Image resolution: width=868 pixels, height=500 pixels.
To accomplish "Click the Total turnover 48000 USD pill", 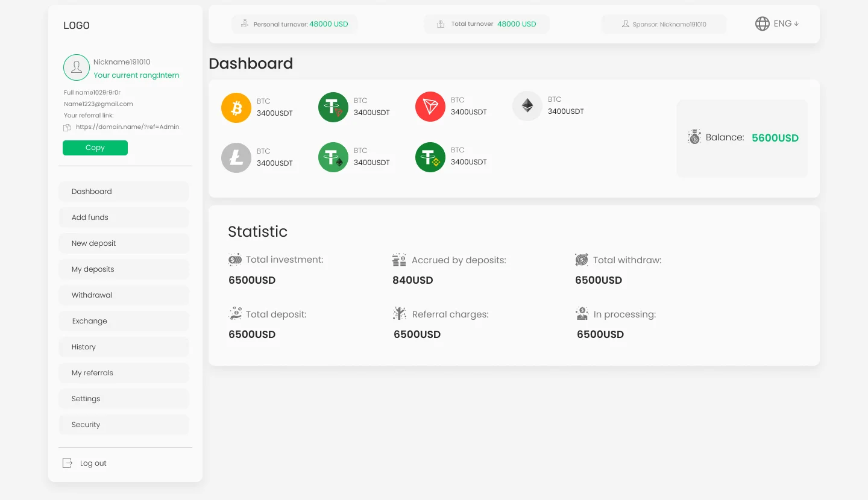I will [x=486, y=24].
